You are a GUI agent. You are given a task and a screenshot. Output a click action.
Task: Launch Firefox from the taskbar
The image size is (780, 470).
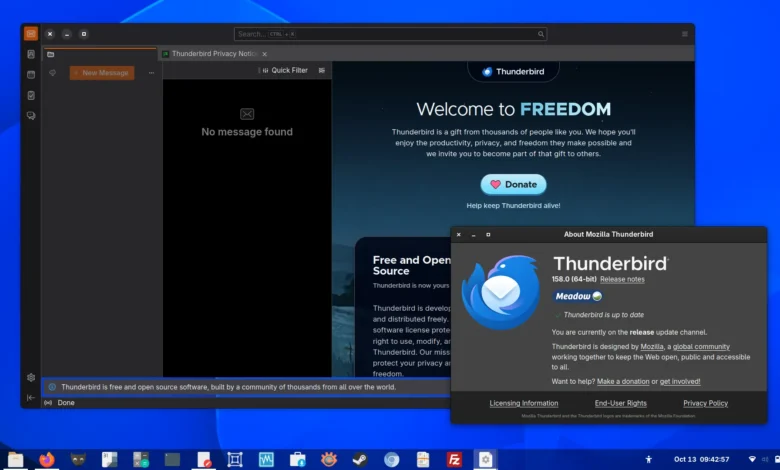47,460
